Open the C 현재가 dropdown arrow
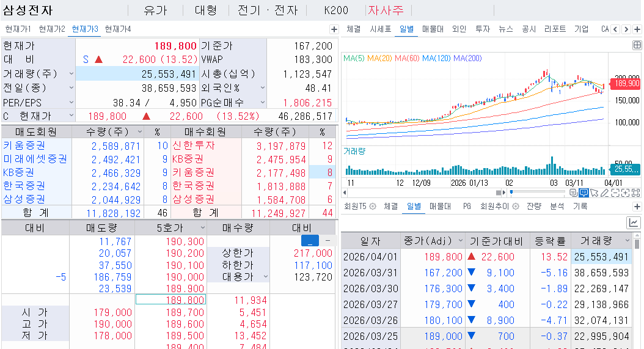The image size is (644, 349). 71,116
